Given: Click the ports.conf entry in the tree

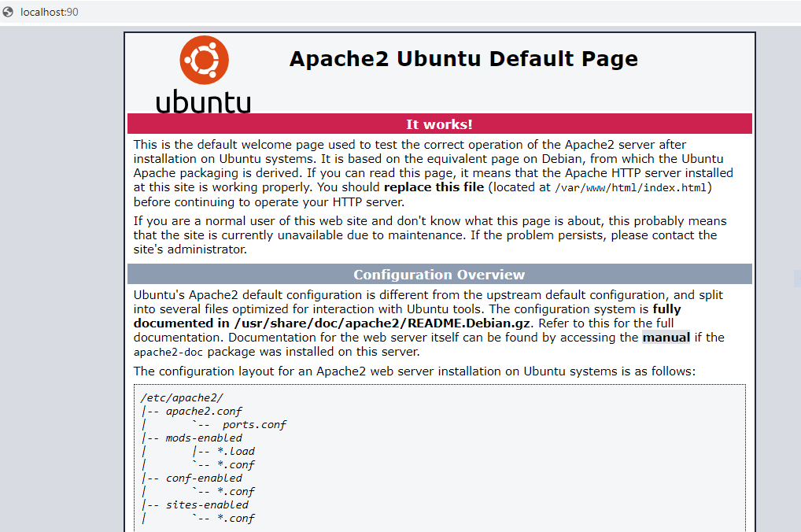Looking at the screenshot, I should [x=254, y=425].
